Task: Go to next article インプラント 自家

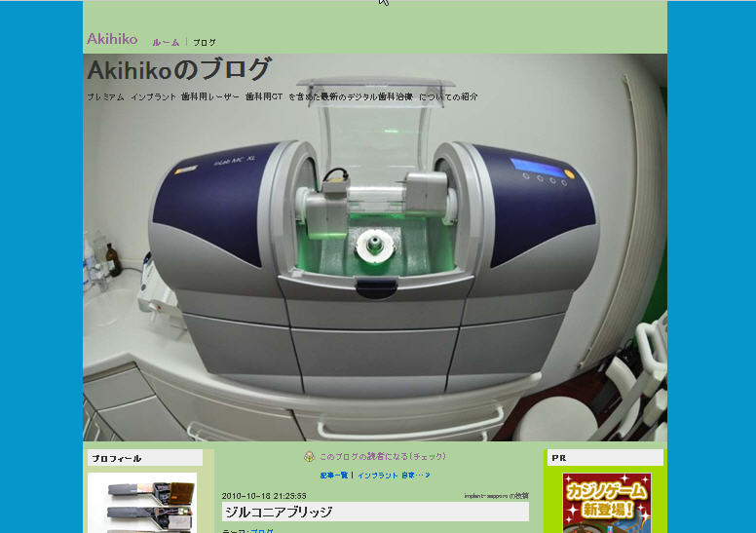Action: coord(393,476)
